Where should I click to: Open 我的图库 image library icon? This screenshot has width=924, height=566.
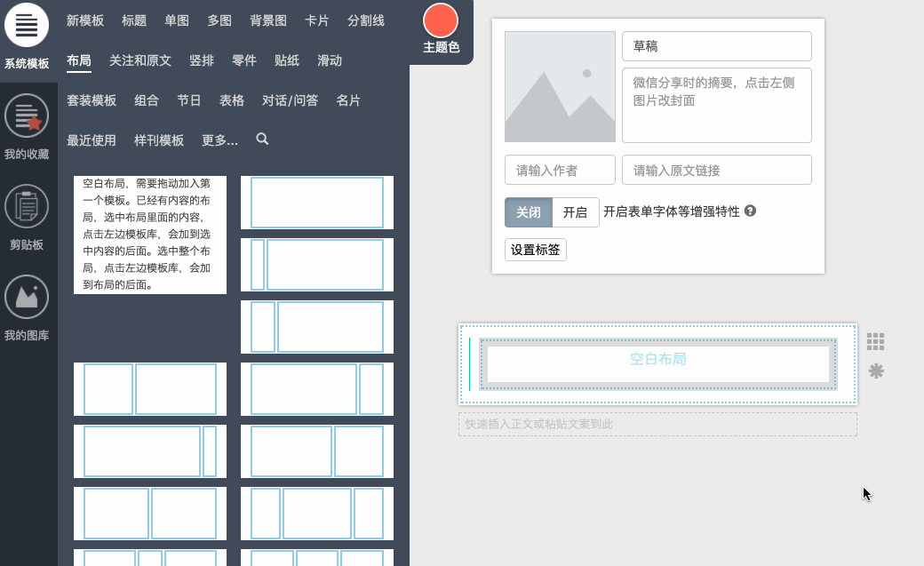pyautogui.click(x=27, y=297)
